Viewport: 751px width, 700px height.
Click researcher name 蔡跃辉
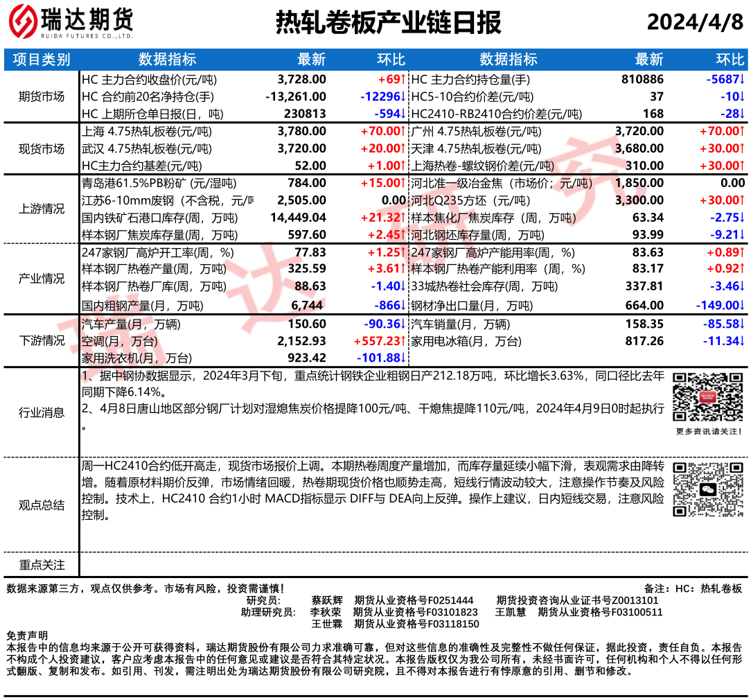pyautogui.click(x=326, y=600)
